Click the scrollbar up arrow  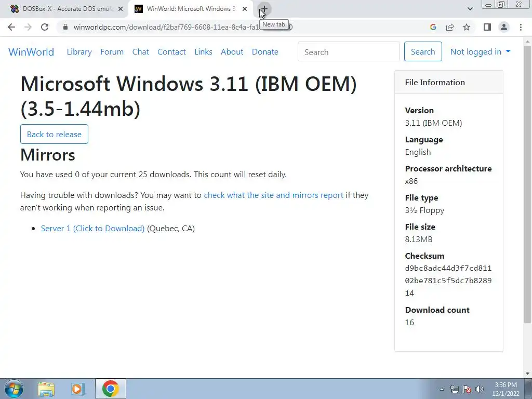click(528, 41)
